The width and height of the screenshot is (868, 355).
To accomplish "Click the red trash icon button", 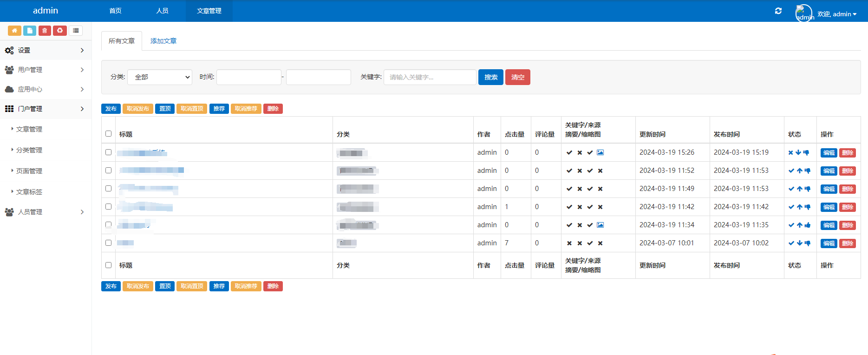I will pos(45,31).
